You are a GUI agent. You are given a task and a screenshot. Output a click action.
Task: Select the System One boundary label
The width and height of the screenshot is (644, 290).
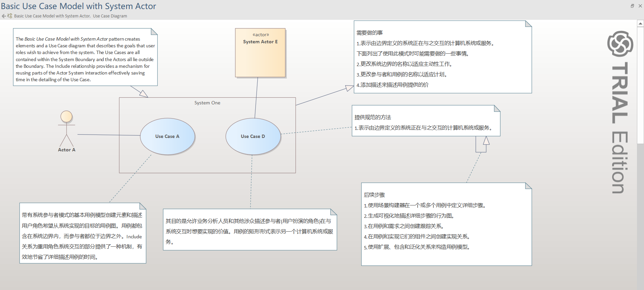[207, 103]
